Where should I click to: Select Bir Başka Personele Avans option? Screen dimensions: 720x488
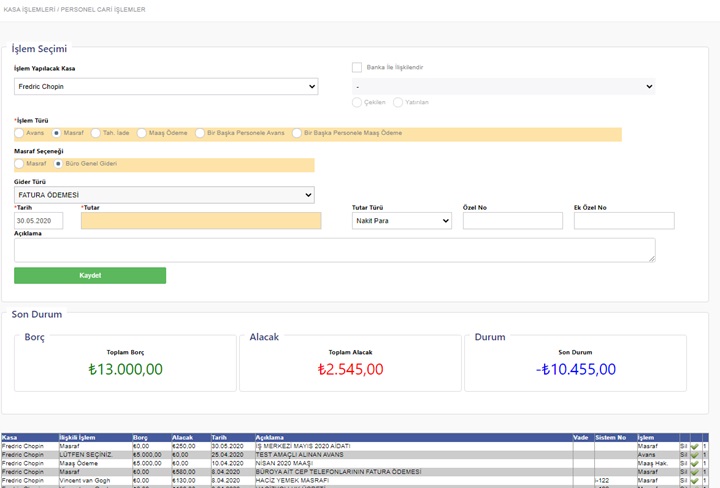(x=201, y=133)
